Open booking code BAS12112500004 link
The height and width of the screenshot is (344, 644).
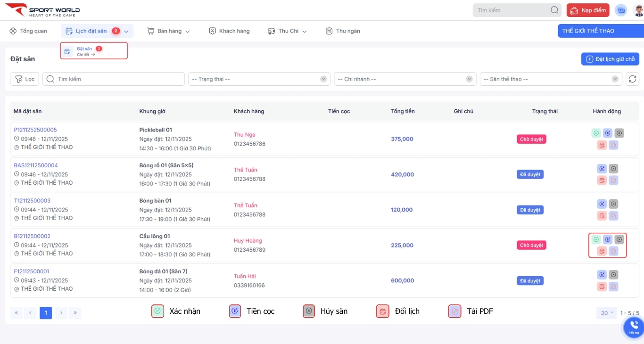pyautogui.click(x=36, y=165)
